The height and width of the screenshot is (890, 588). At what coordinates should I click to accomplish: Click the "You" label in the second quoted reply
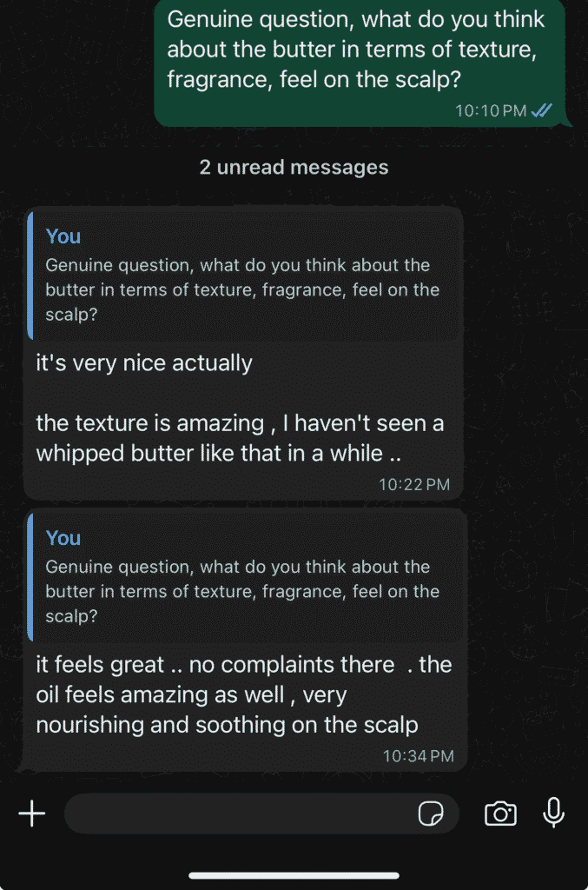[63, 538]
